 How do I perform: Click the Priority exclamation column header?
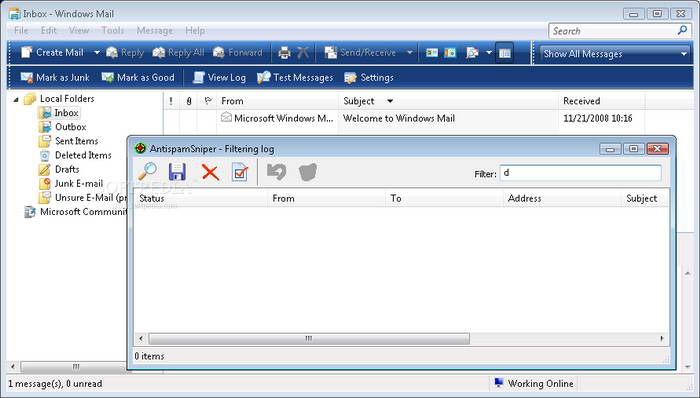pos(171,101)
